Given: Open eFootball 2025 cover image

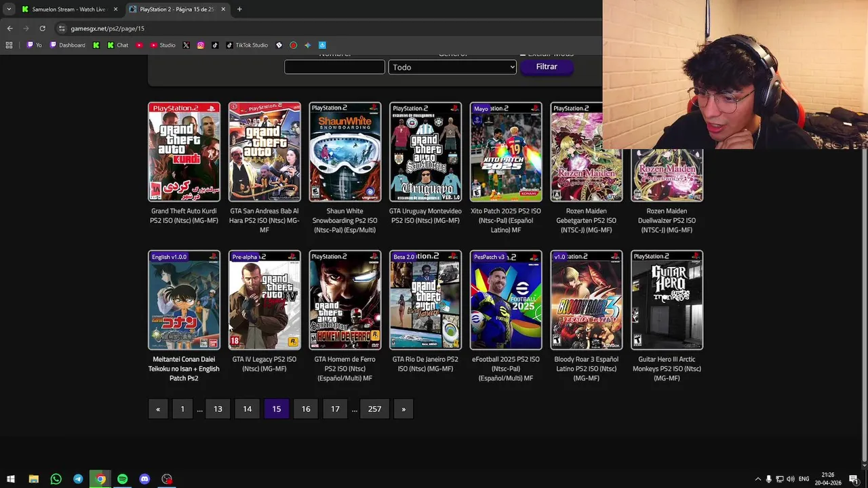Looking at the screenshot, I should (x=506, y=300).
